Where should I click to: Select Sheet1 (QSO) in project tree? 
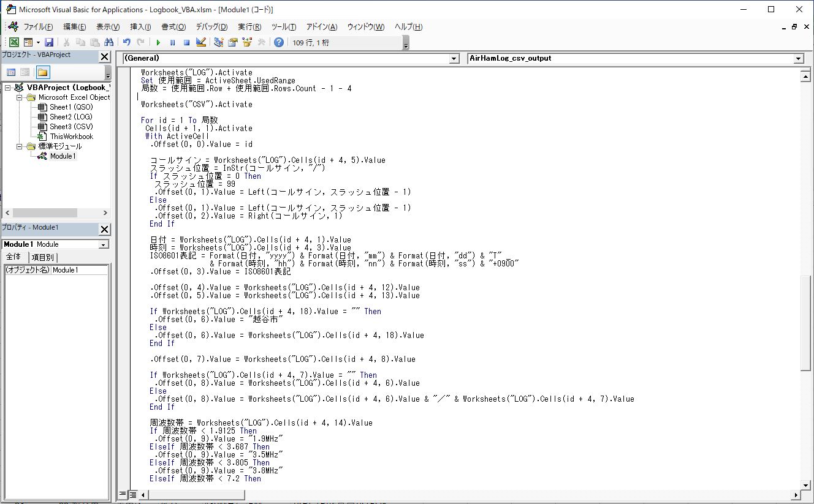click(x=71, y=107)
